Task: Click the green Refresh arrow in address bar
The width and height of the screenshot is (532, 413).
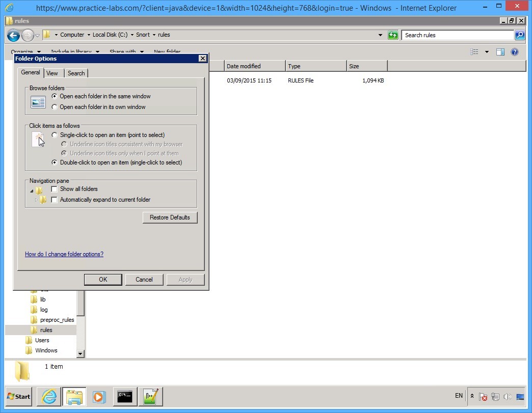Action: pyautogui.click(x=392, y=35)
